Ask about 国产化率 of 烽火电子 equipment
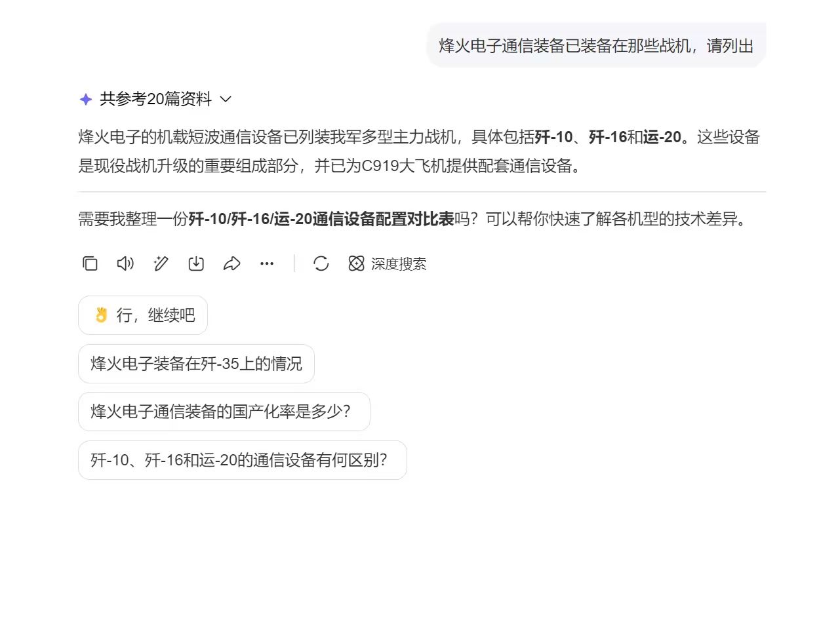This screenshot has width=840, height=641. (x=224, y=412)
